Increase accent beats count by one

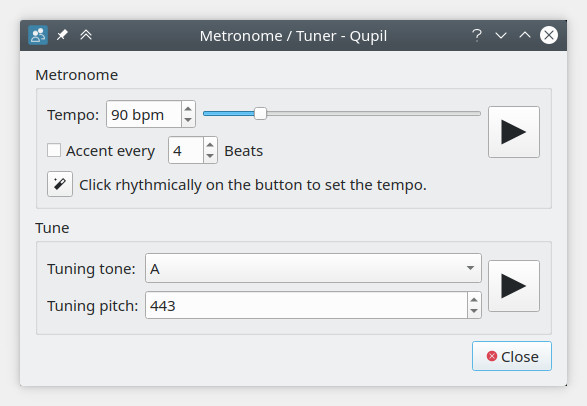click(x=210, y=144)
